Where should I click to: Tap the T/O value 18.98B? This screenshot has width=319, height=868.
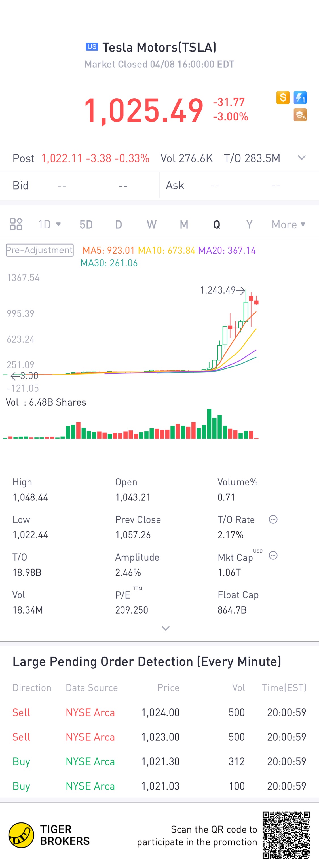pos(27,572)
